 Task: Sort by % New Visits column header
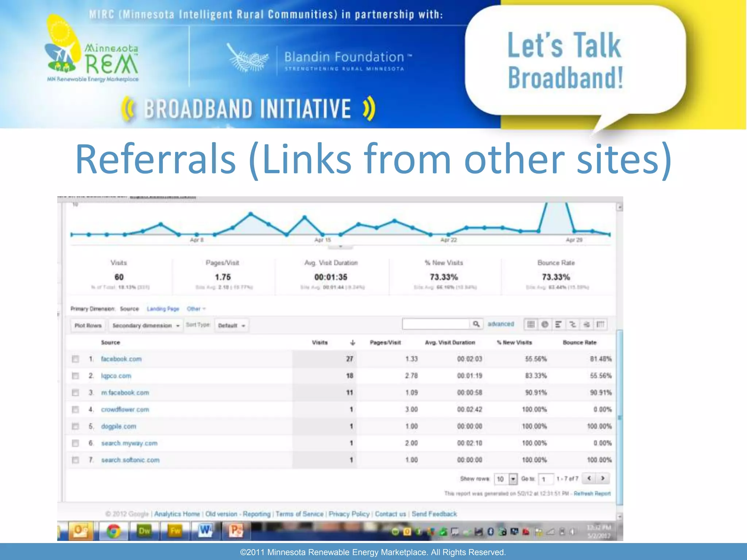tap(514, 342)
